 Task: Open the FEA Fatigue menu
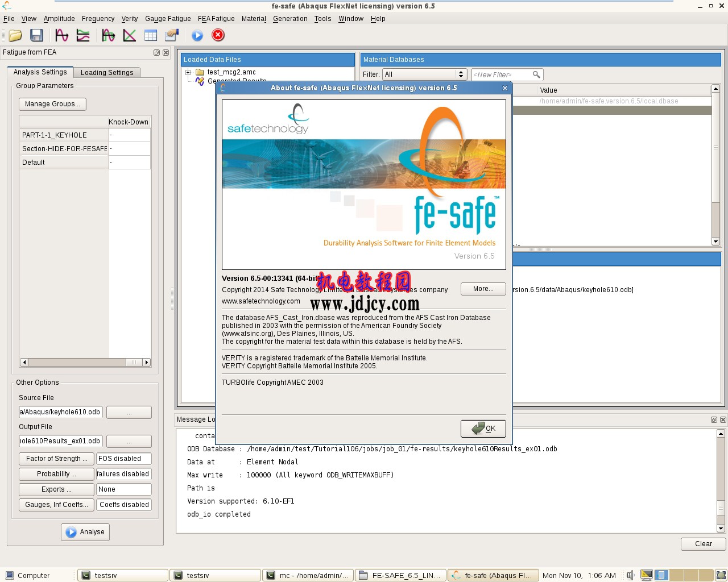[216, 19]
